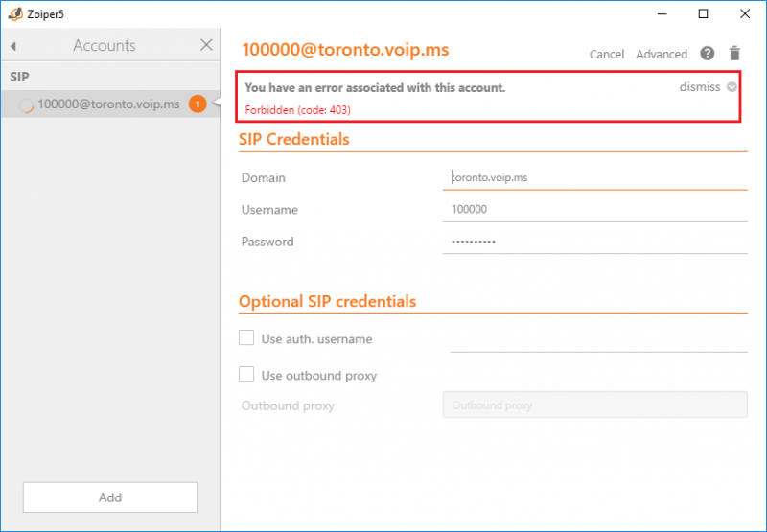Click the SIP section heading in sidebar
This screenshot has height=532, width=767.
pos(19,77)
